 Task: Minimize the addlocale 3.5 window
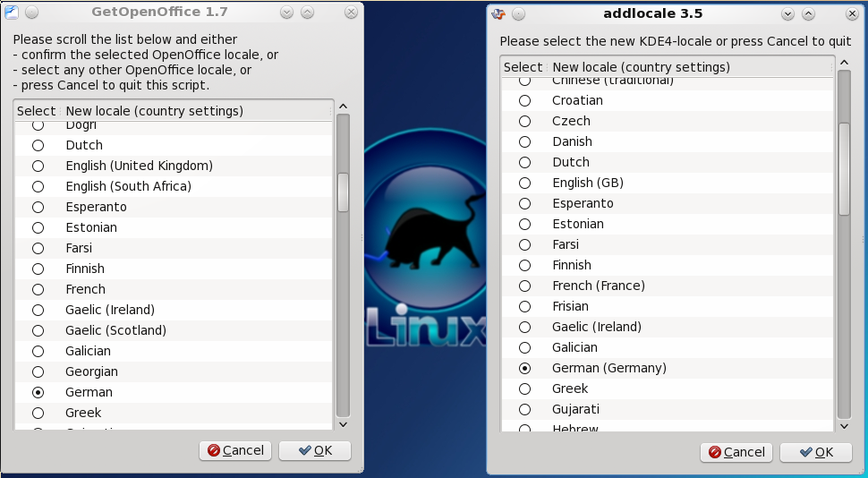pos(787,14)
